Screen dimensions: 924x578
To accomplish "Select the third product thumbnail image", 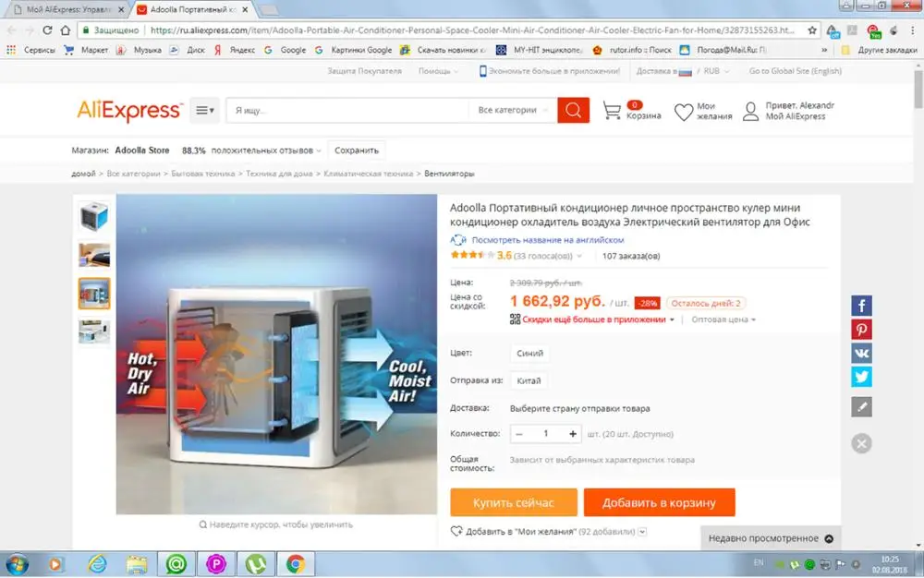I will click(94, 293).
